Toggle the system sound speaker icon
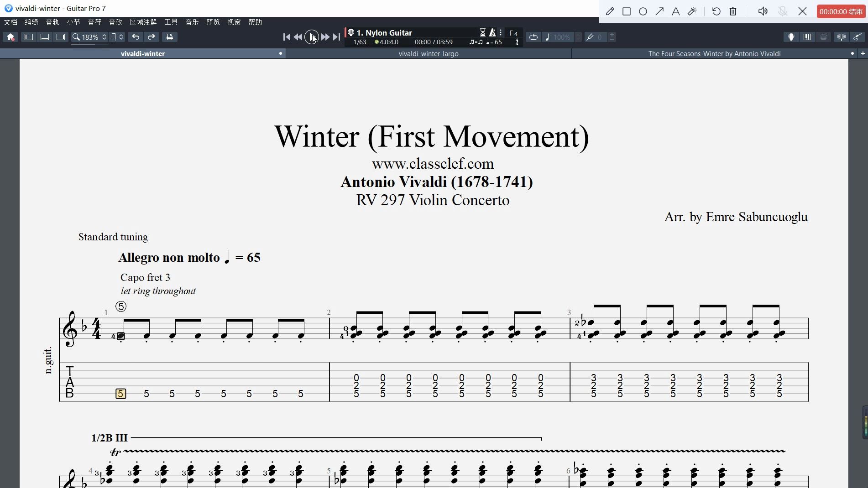Image resolution: width=868 pixels, height=488 pixels. 763,11
